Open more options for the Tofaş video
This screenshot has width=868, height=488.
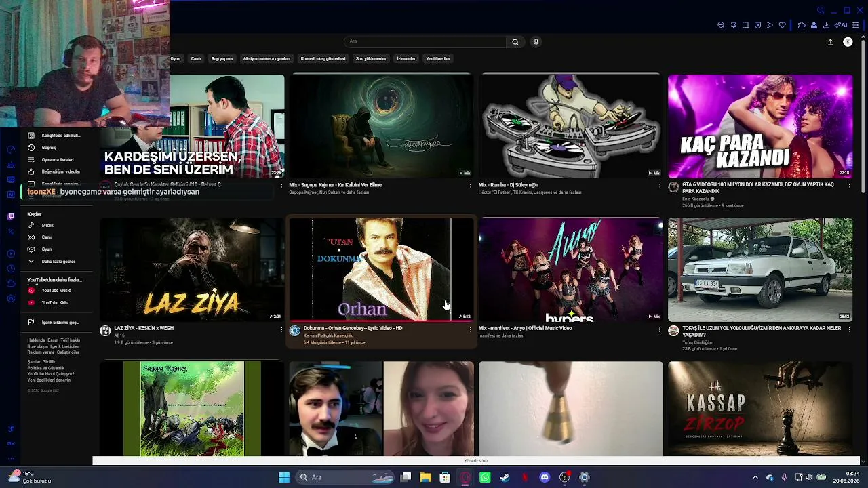tap(849, 329)
